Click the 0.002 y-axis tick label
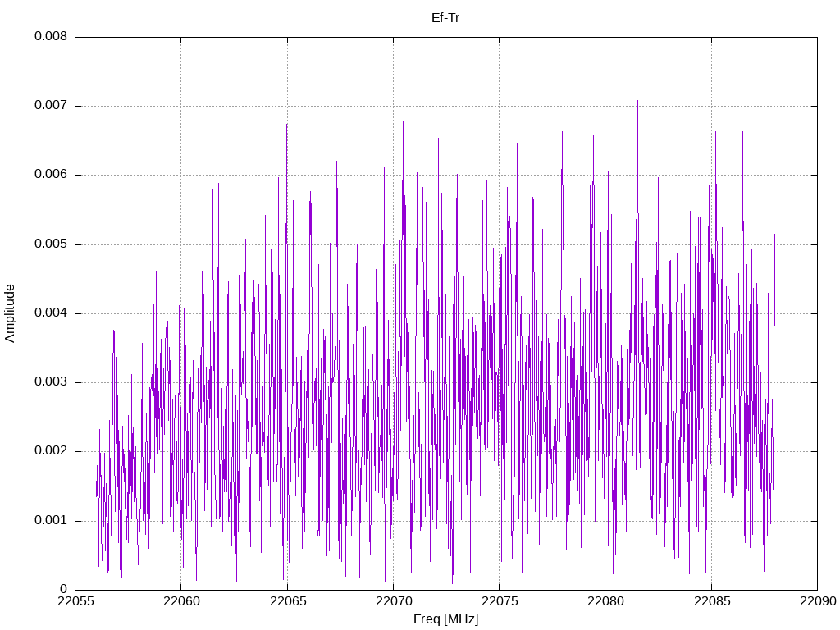Viewport: 840px width, 630px height. coord(51,451)
